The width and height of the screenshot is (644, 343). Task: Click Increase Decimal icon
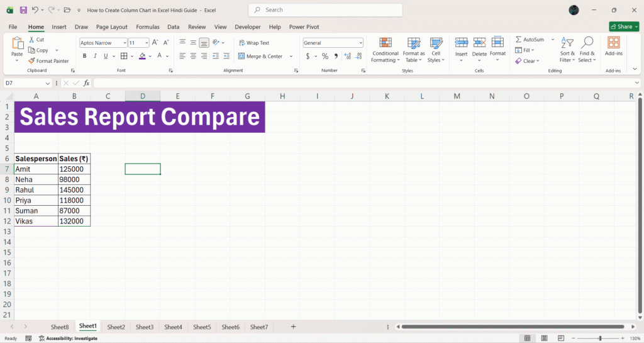347,56
